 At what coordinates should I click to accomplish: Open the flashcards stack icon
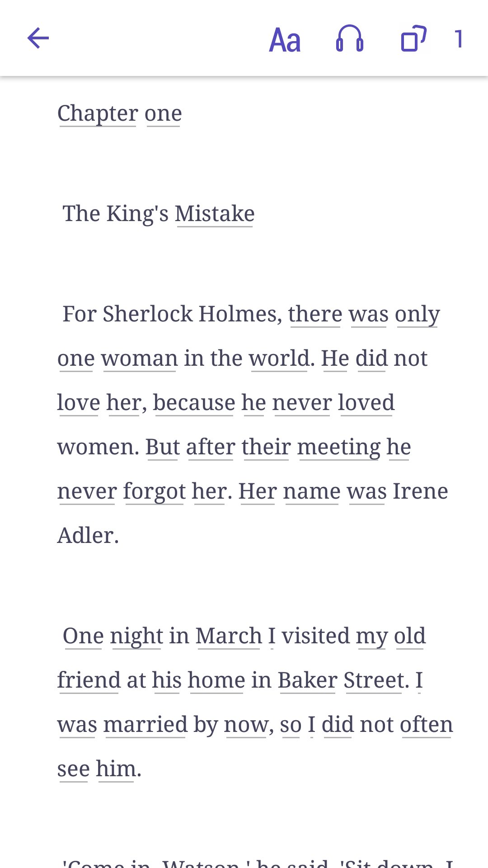click(x=414, y=38)
